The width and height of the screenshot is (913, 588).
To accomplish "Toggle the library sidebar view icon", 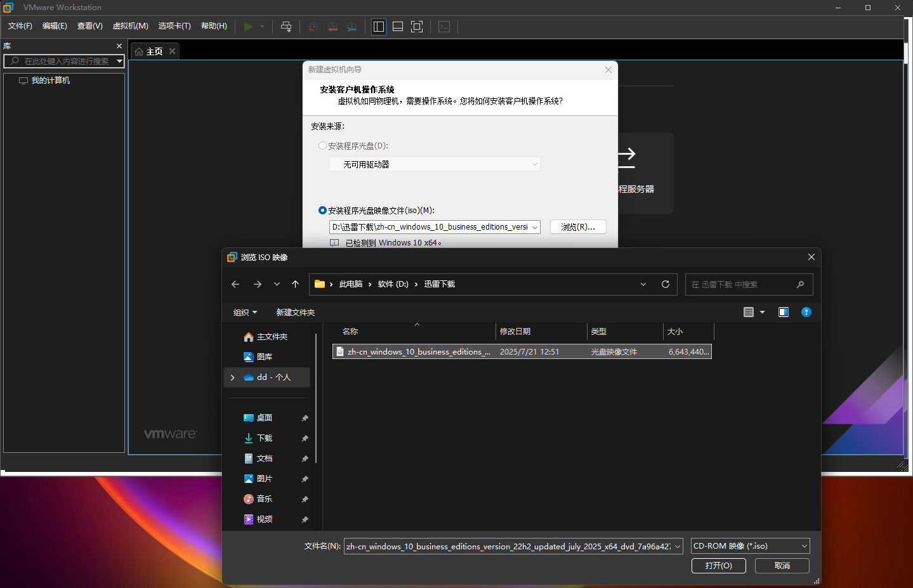I will (x=379, y=27).
